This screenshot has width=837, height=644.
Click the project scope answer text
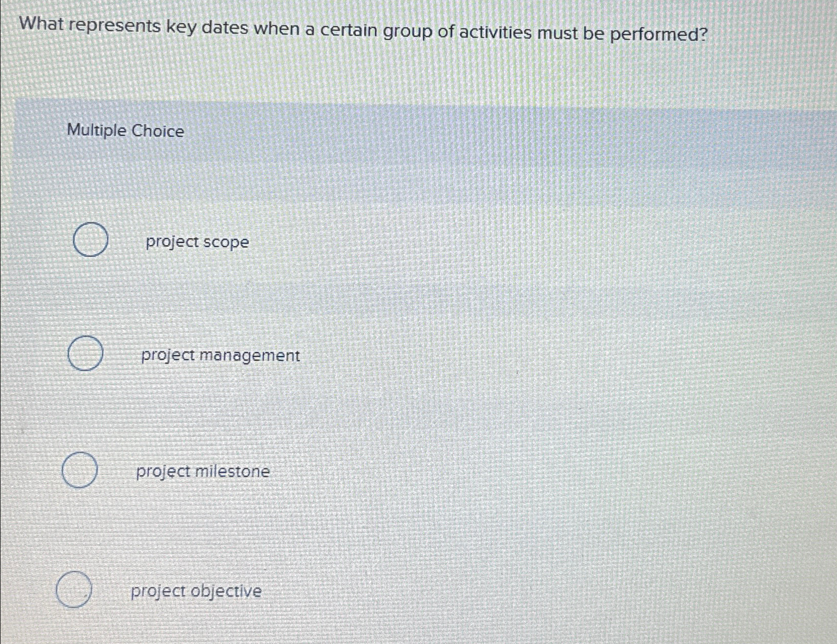point(196,242)
